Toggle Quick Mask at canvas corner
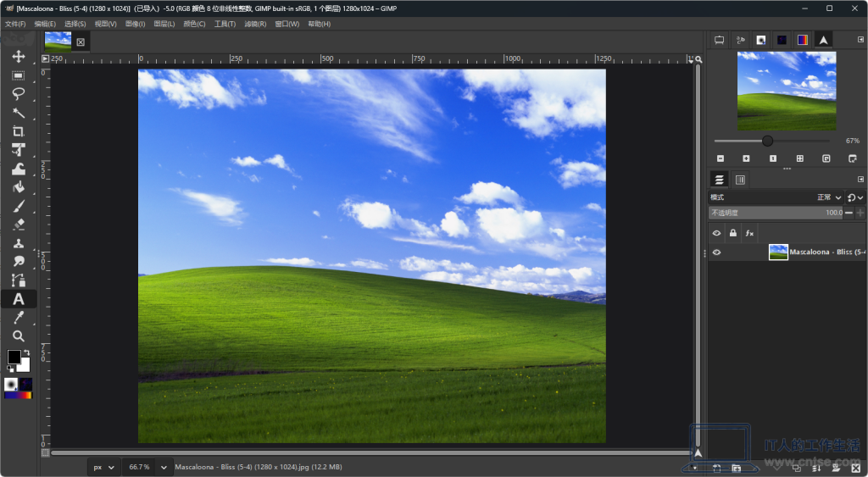The width and height of the screenshot is (868, 477). (46, 452)
